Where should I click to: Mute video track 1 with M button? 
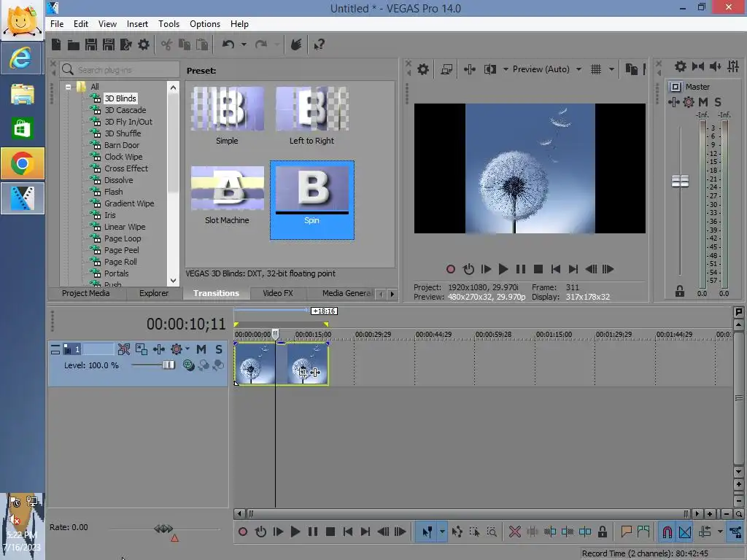[201, 349]
